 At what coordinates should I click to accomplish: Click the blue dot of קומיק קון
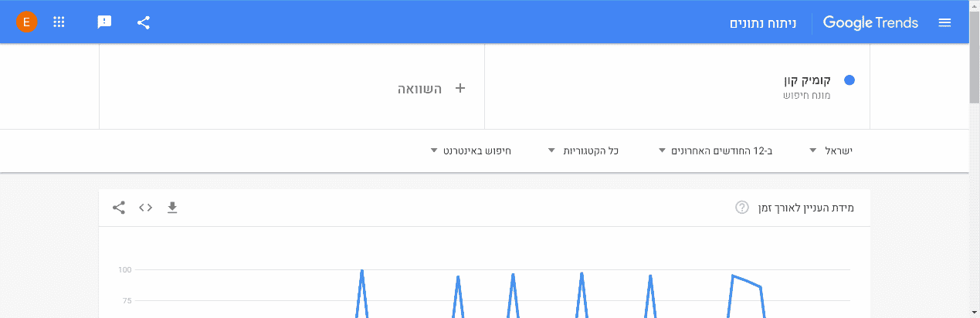pyautogui.click(x=849, y=80)
